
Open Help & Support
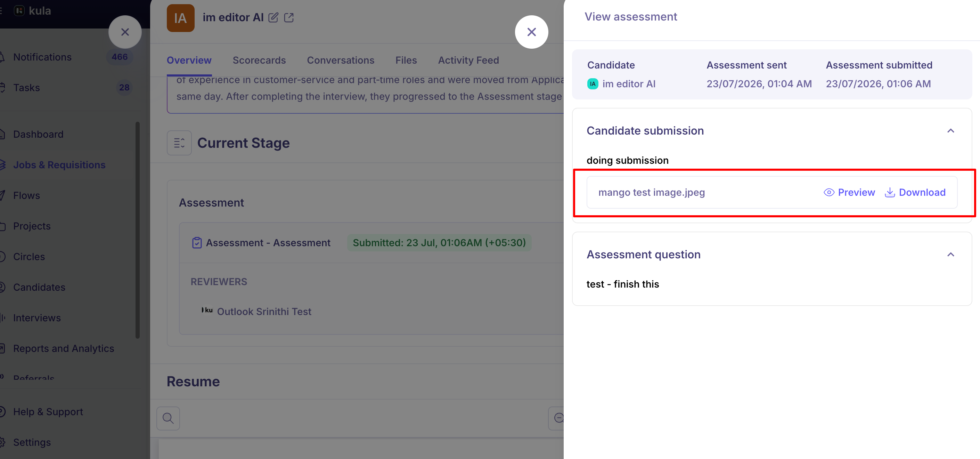point(48,412)
